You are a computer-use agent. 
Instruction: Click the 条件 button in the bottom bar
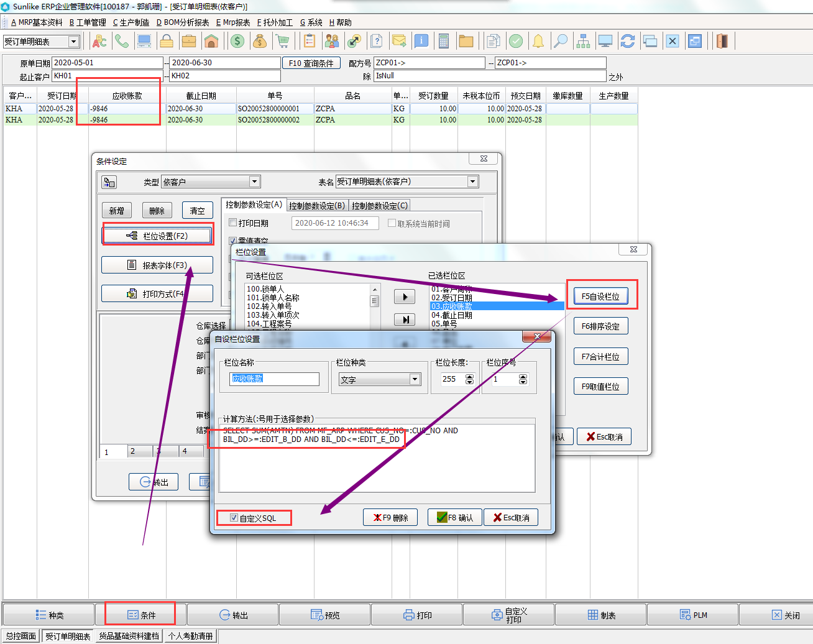click(x=141, y=615)
